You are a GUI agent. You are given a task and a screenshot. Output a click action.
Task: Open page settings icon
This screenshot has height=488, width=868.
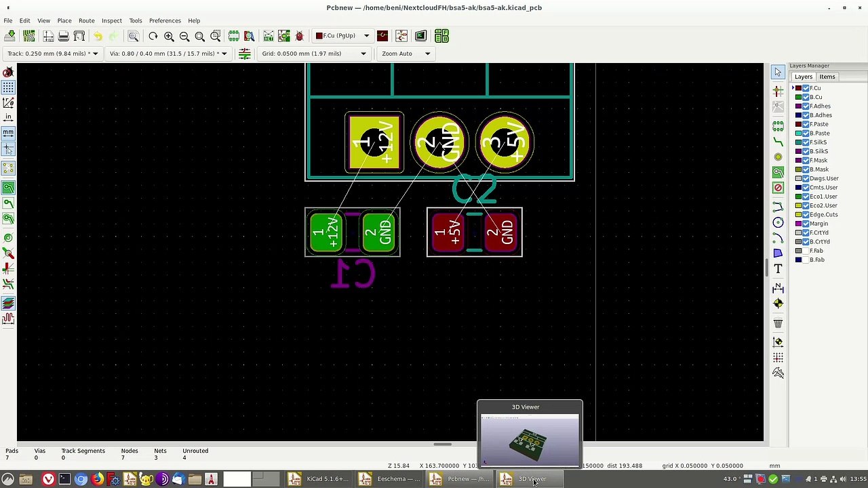(48, 36)
